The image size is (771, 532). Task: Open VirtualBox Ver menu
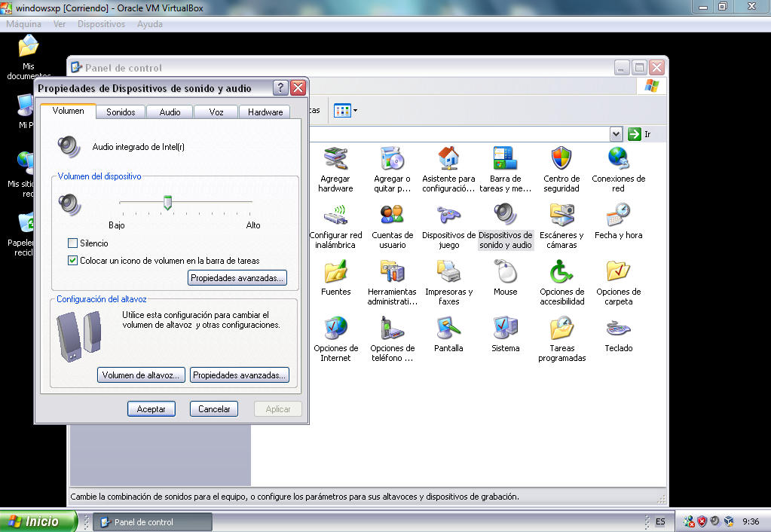coord(60,24)
